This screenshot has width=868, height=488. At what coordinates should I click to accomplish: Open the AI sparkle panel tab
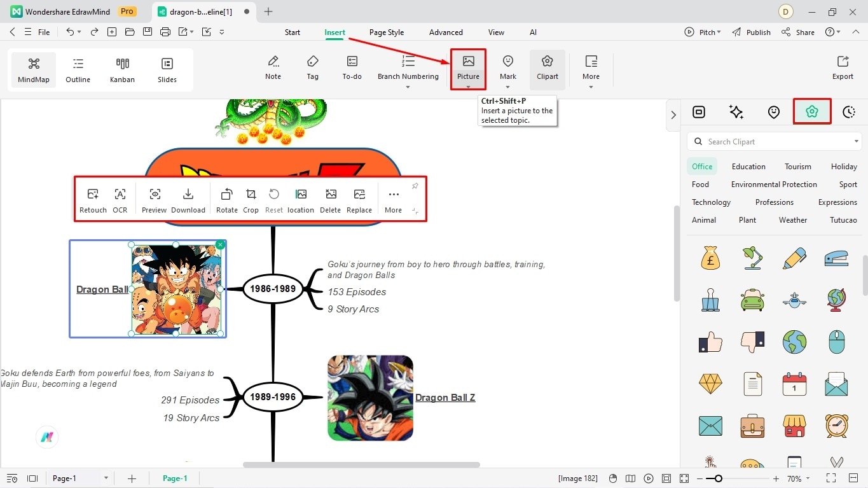(x=736, y=112)
